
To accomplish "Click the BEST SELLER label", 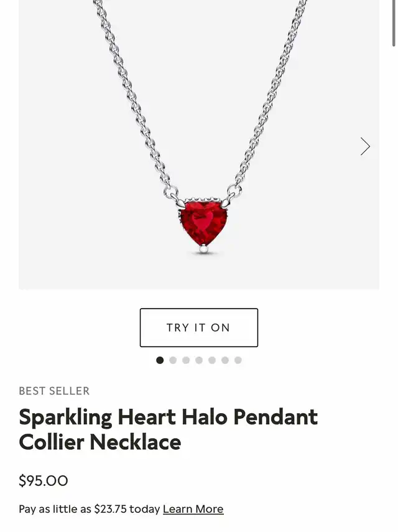I will click(54, 391).
